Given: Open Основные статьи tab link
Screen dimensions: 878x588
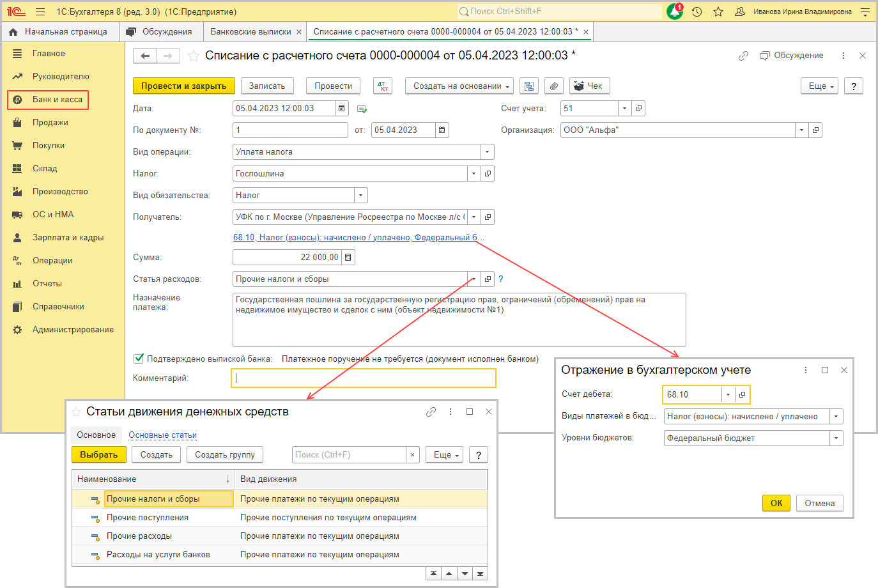Looking at the screenshot, I should pos(162,435).
